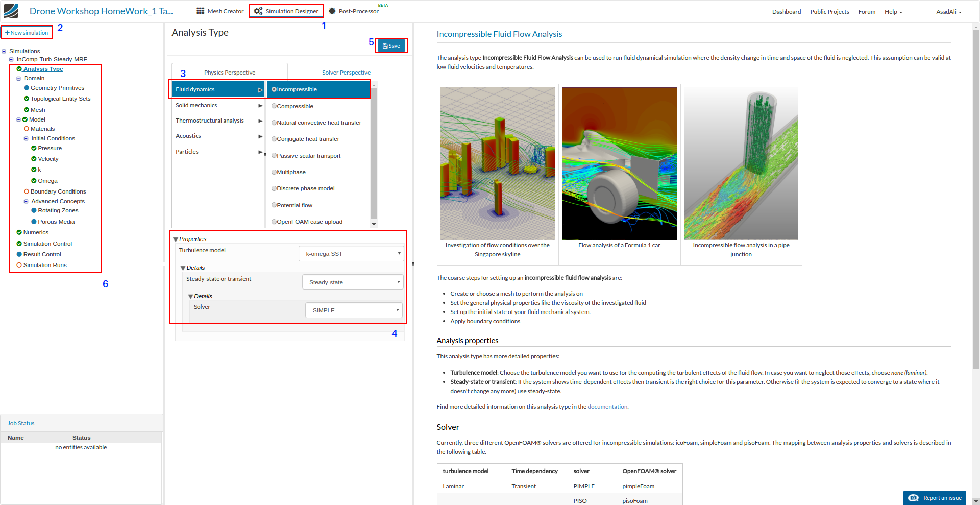
Task: Open the Solver SIMPLE dropdown
Action: (354, 310)
